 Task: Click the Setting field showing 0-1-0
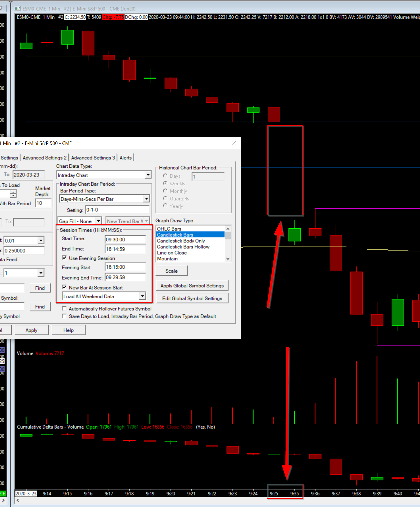[x=117, y=210]
